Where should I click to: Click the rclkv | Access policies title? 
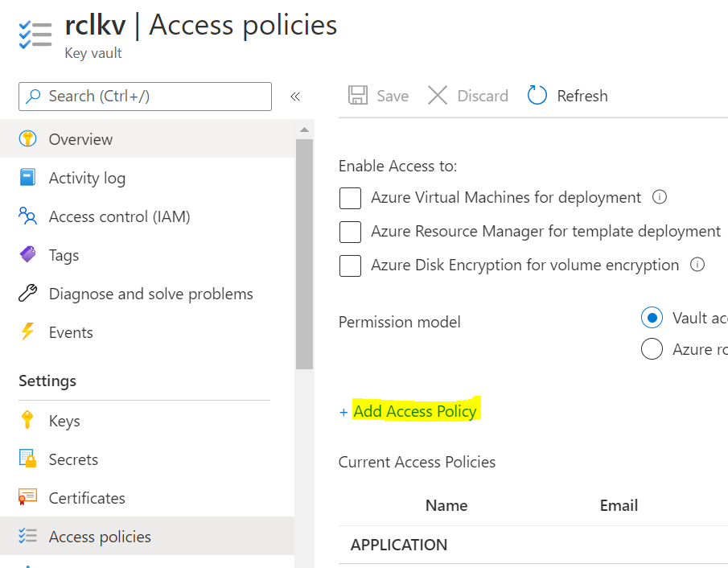pos(201,25)
